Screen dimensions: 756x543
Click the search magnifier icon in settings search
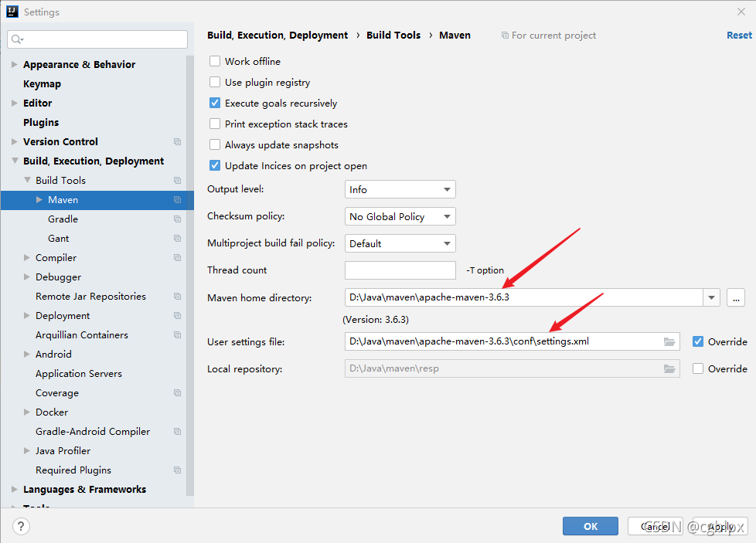click(x=17, y=39)
